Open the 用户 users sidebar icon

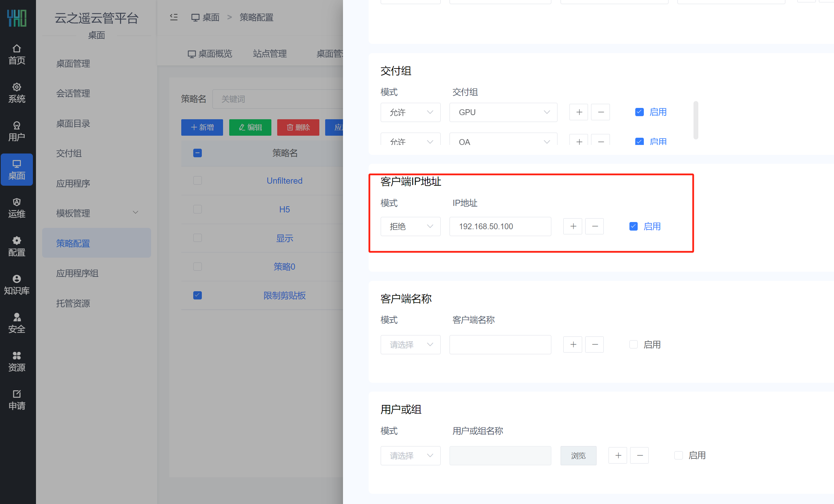(17, 132)
